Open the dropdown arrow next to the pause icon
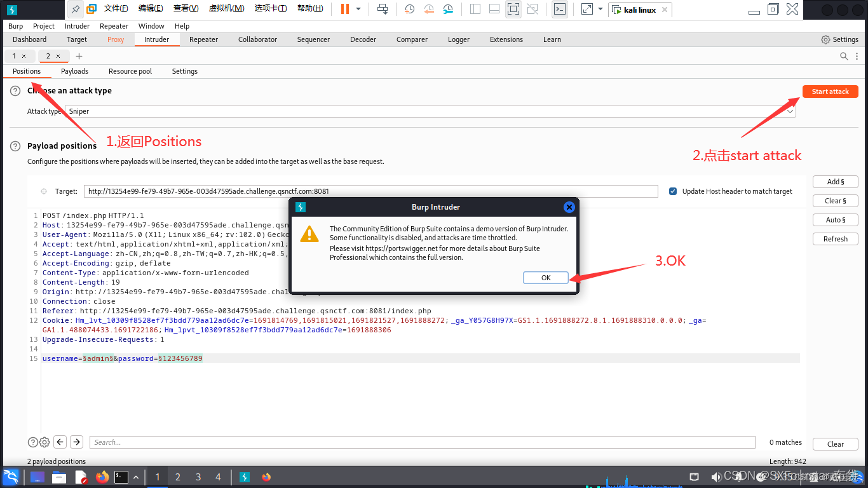 point(358,9)
